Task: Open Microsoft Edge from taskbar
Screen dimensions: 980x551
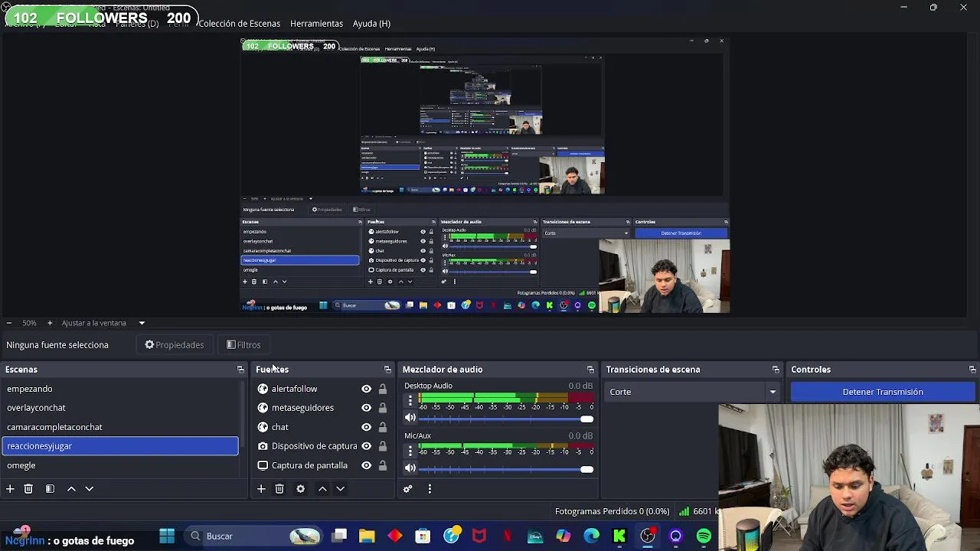Action: click(591, 536)
